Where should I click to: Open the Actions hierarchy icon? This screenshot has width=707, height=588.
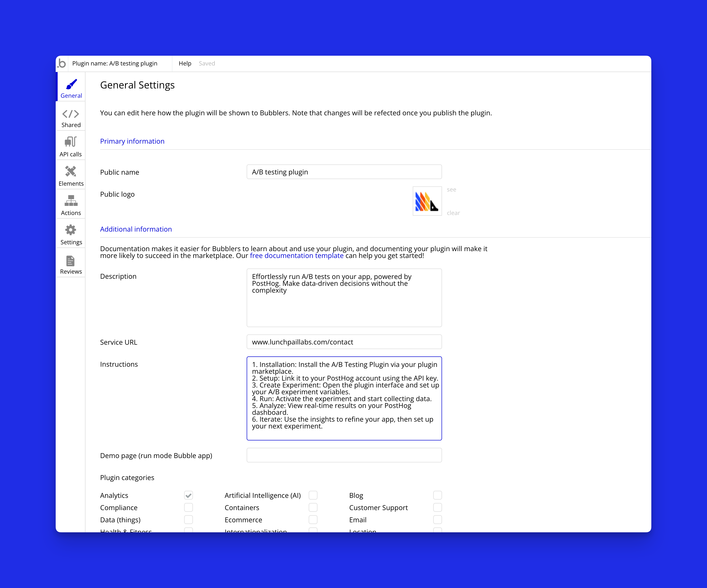[71, 201]
